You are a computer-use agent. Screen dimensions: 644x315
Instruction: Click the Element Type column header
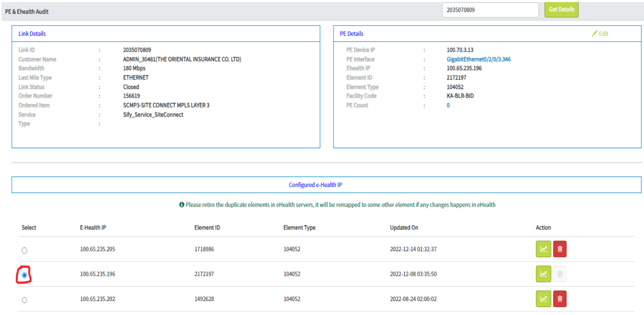pos(299,227)
